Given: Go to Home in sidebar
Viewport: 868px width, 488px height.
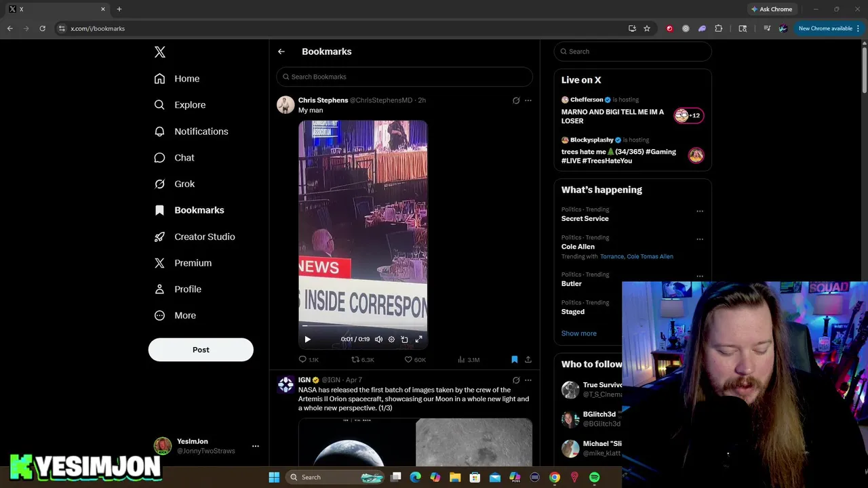Looking at the screenshot, I should pyautogui.click(x=177, y=79).
